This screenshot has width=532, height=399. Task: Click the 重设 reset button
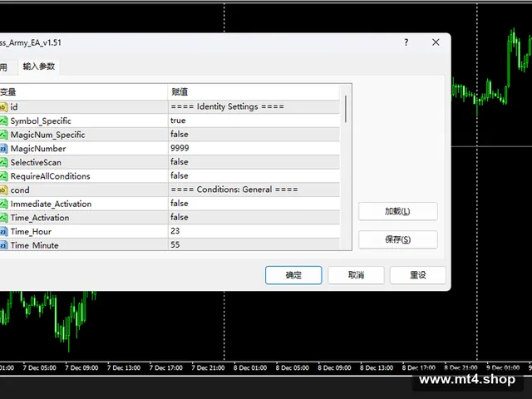[x=417, y=275]
